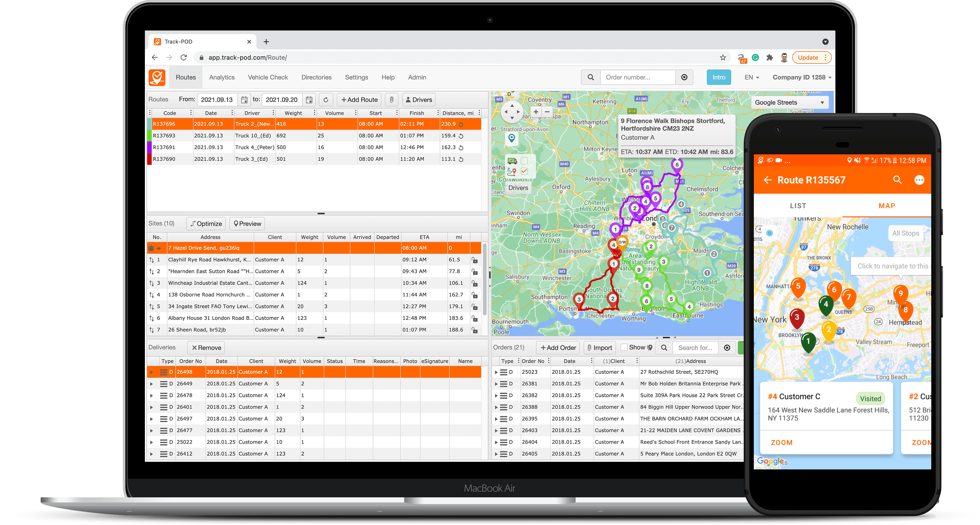
Task: Toggle the Show checkbox in Orders panel
Action: 624,347
